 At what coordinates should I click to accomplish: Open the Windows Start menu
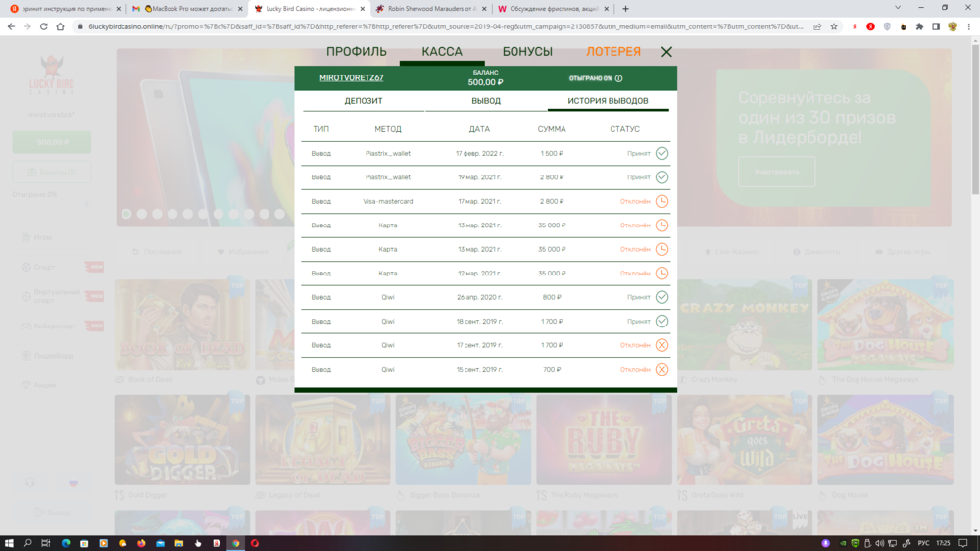point(9,542)
